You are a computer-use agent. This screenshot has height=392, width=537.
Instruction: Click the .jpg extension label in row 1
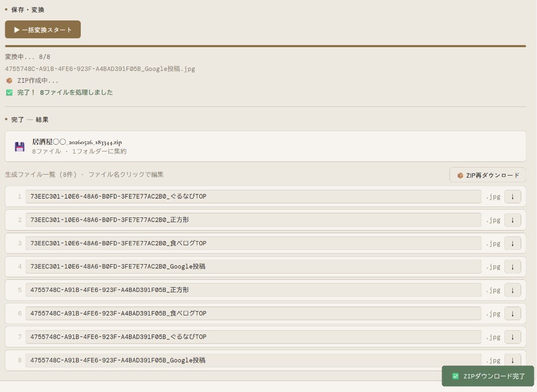pos(493,197)
